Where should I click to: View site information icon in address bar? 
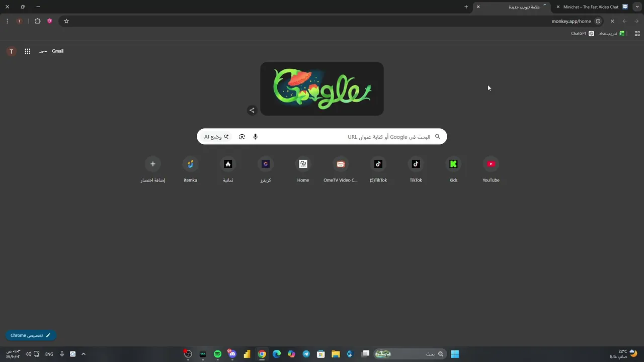click(x=598, y=21)
